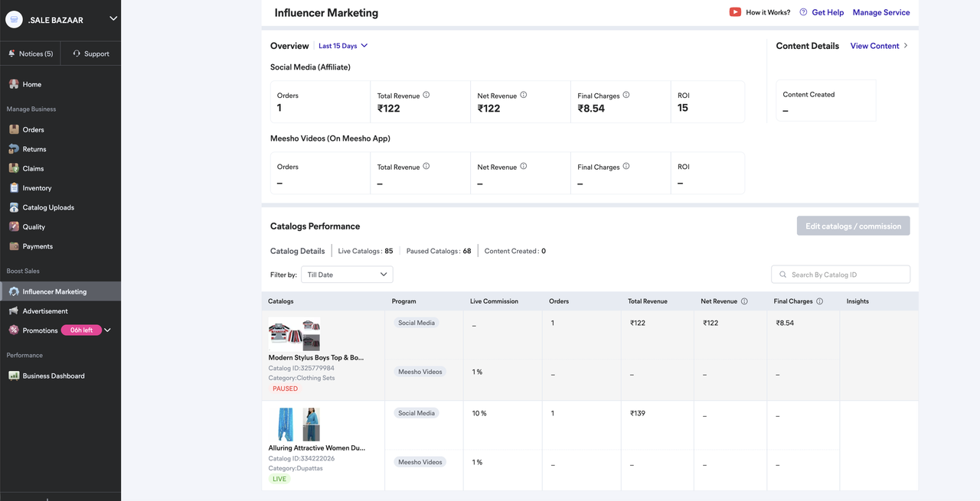This screenshot has height=501, width=980.
Task: Click info icon beside Meesho Videos Final Charges
Action: point(626,166)
